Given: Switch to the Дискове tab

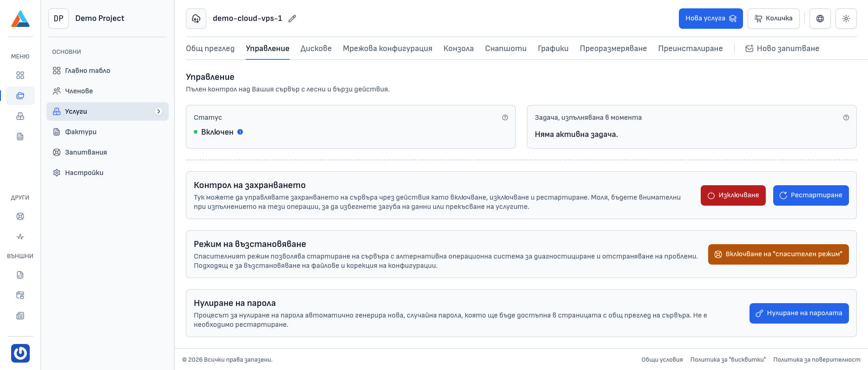Looking at the screenshot, I should pyautogui.click(x=316, y=48).
